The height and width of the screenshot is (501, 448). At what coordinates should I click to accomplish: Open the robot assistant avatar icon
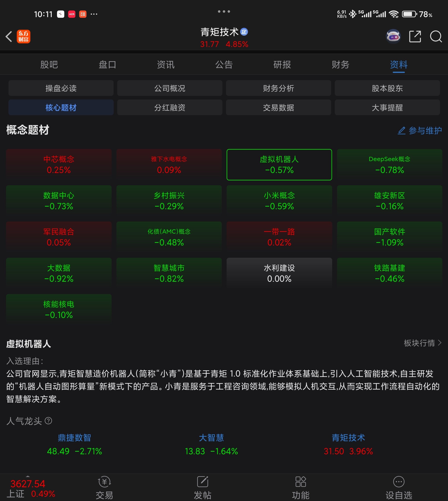pyautogui.click(x=393, y=37)
